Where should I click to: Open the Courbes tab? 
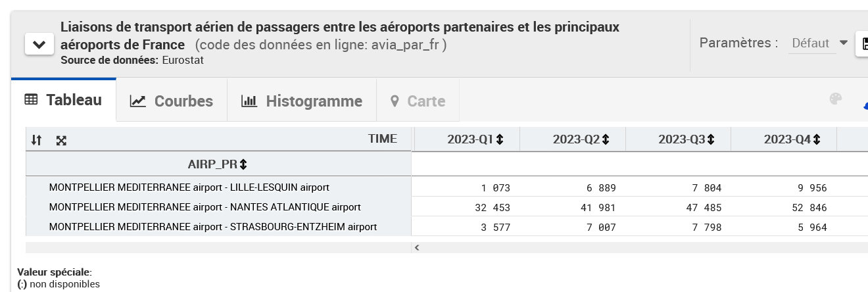172,101
